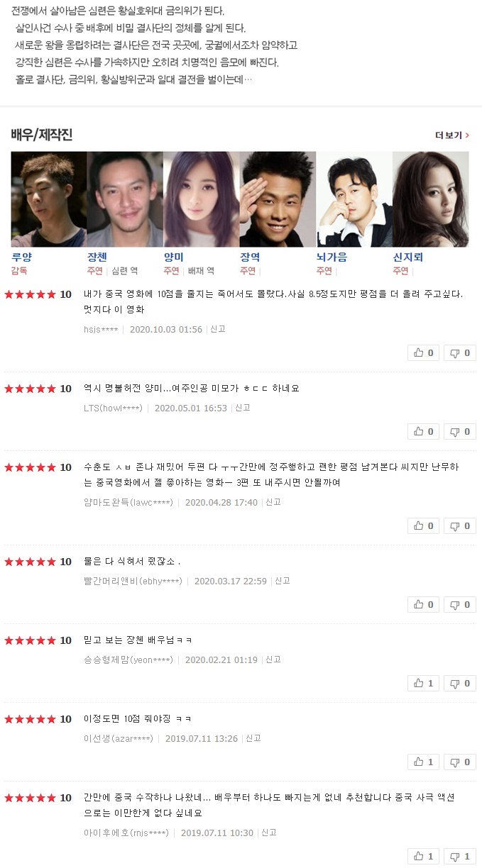Open the 배우/제작진 section heading
Viewport: 482px width, 868px height.
(x=42, y=135)
